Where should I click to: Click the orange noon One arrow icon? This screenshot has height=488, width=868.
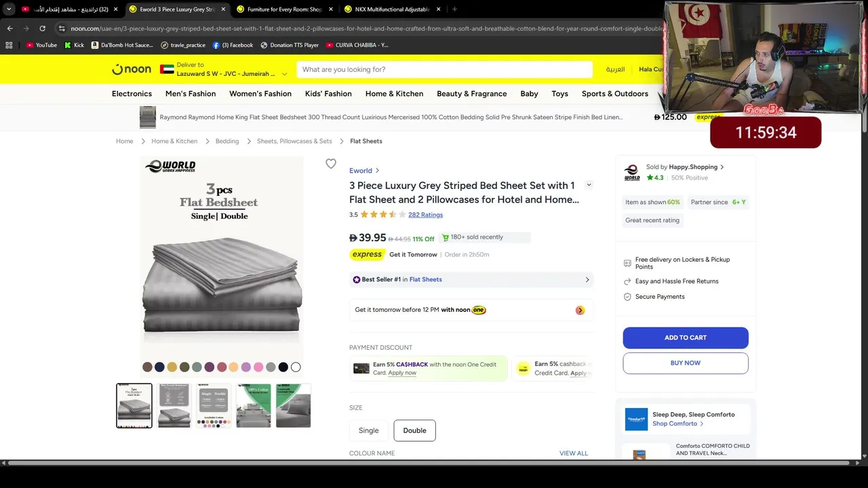pyautogui.click(x=580, y=310)
